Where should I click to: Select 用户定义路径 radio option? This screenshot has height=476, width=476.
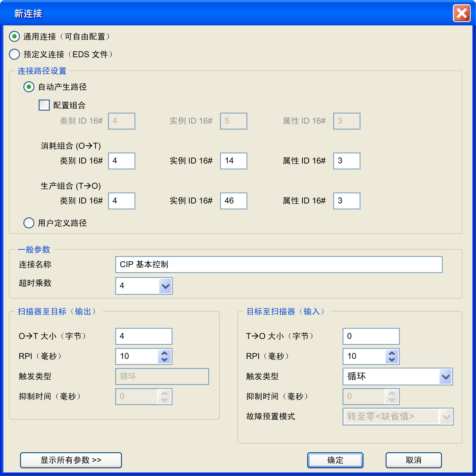tap(29, 223)
